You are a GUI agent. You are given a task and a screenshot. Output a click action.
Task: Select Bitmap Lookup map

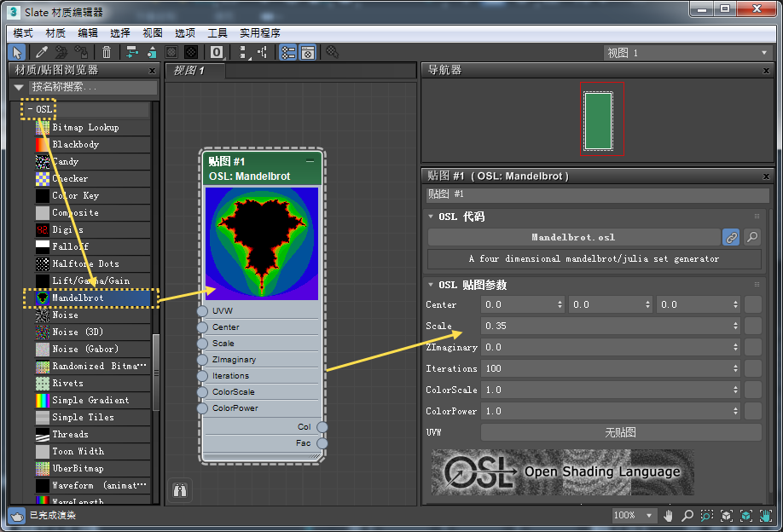[92, 128]
